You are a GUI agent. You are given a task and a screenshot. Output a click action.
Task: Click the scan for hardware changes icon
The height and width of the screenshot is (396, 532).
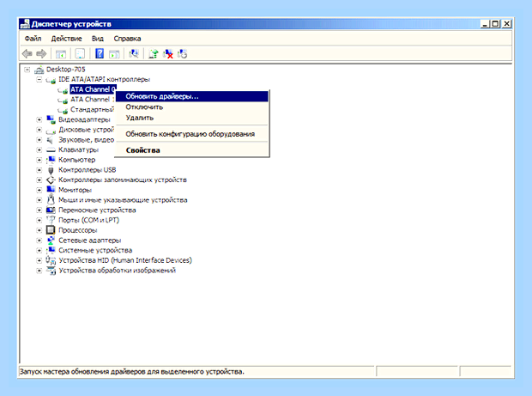[134, 53]
